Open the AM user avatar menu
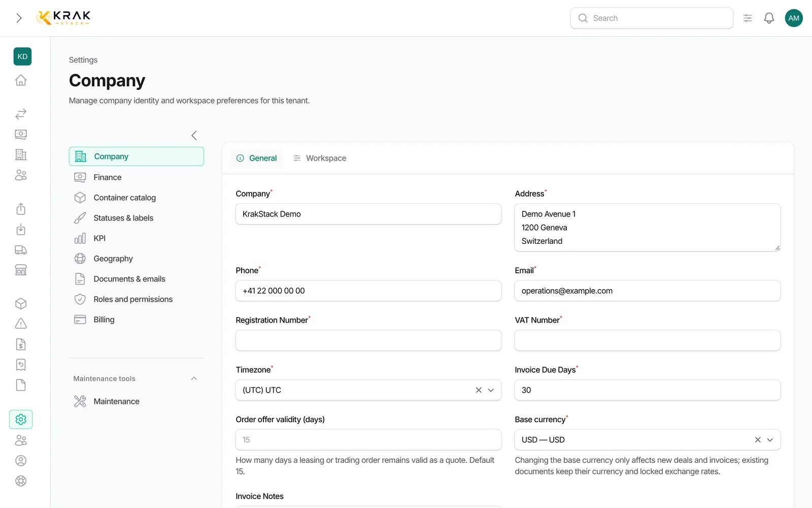 [794, 18]
